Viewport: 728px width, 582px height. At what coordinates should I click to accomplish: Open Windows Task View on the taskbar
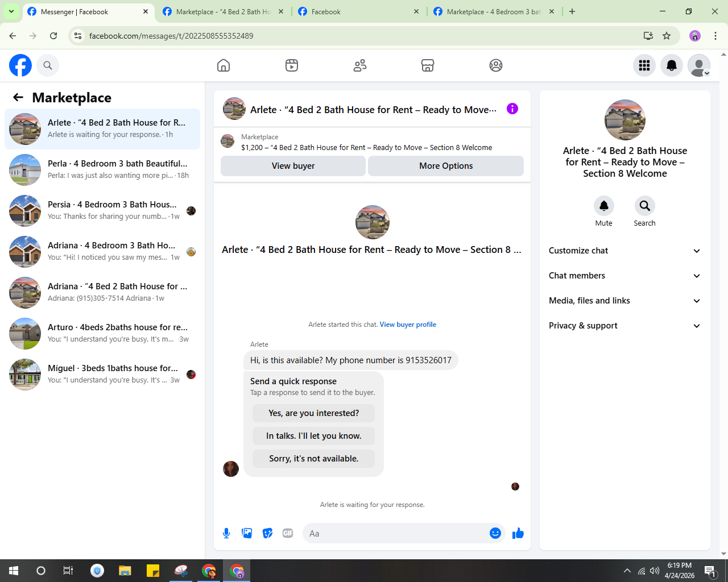[68, 571]
